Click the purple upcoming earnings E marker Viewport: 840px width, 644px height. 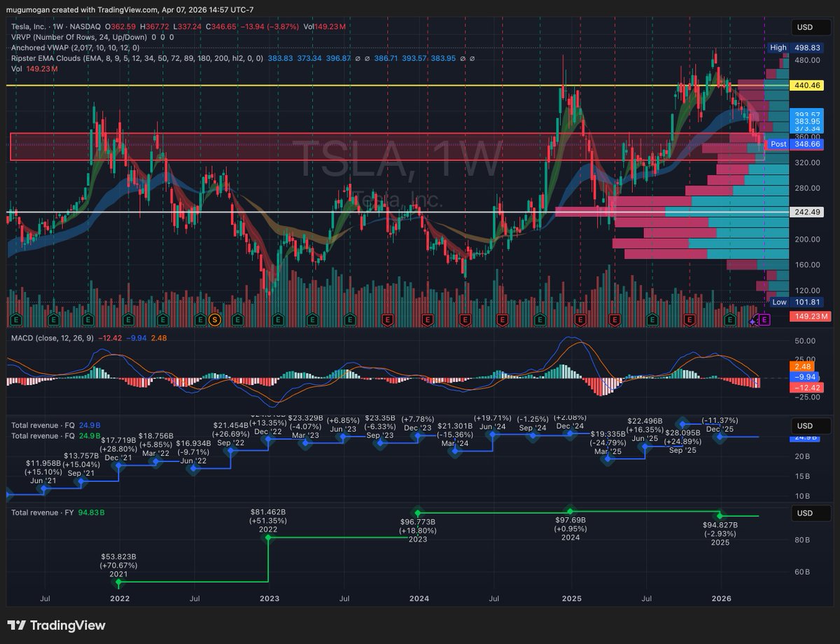click(764, 320)
